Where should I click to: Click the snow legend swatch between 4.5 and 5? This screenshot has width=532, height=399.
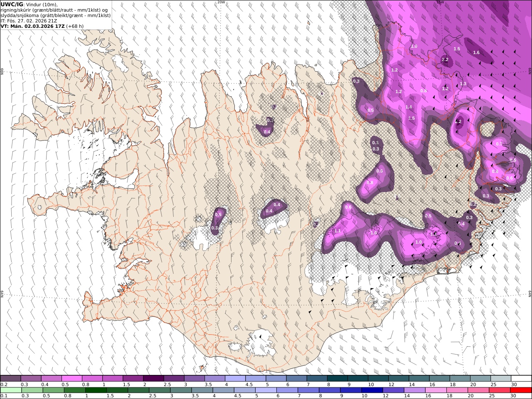pyautogui.click(x=256, y=378)
